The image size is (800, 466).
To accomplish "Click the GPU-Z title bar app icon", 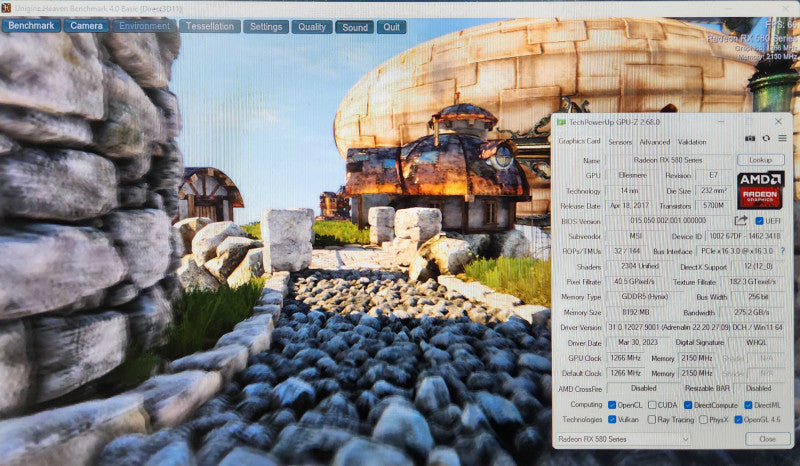I will (562, 122).
